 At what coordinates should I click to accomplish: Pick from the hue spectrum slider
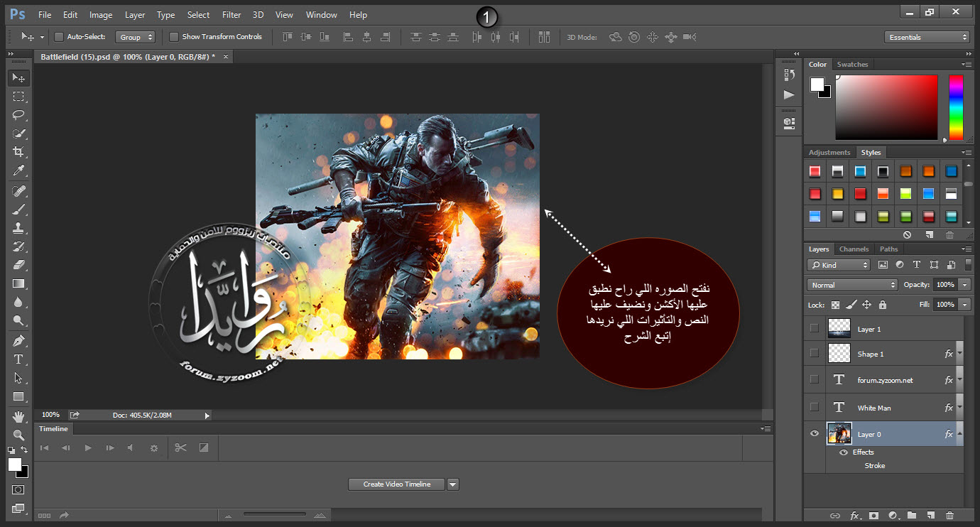[x=956, y=107]
